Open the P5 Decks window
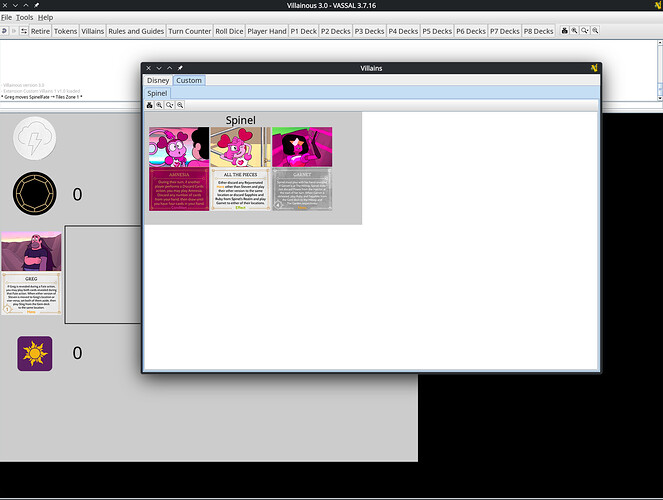 pyautogui.click(x=437, y=31)
